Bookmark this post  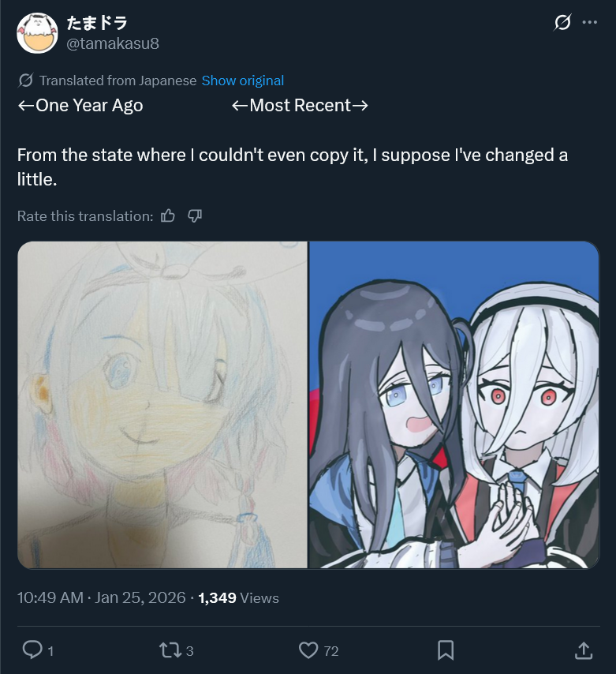tap(446, 650)
